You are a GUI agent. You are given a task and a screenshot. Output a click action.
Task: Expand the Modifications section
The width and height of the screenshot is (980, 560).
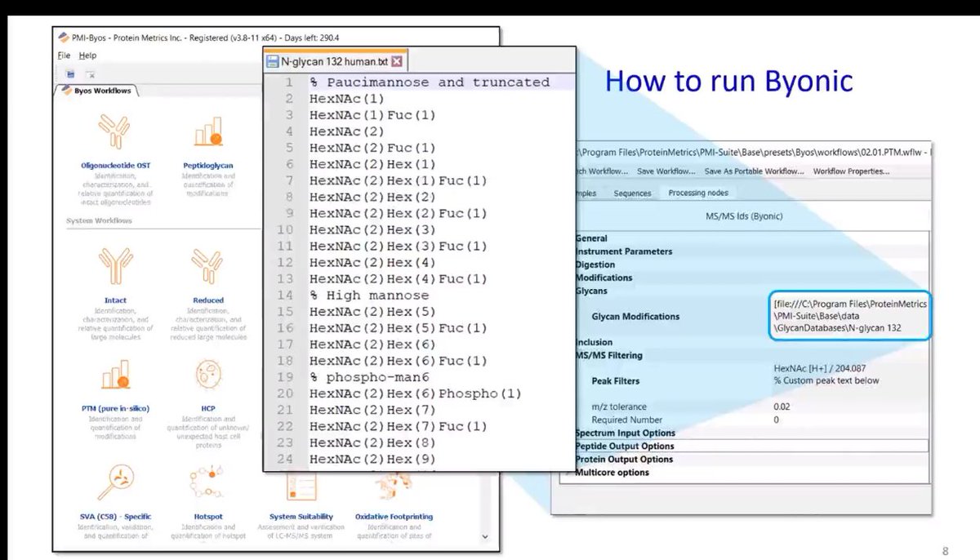point(604,278)
